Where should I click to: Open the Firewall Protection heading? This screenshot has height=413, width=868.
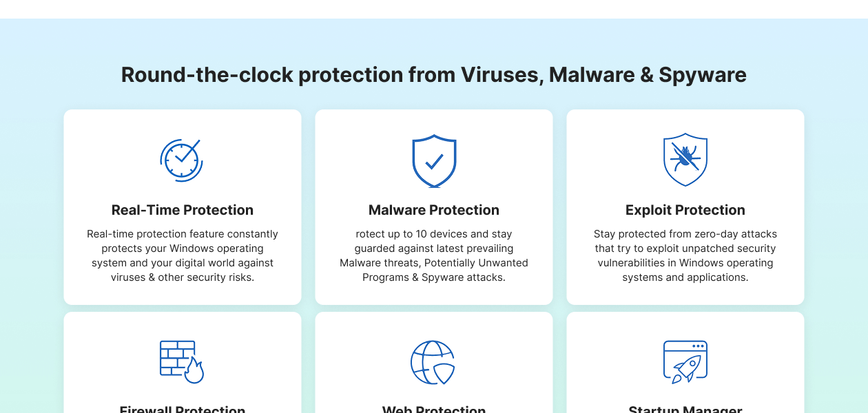click(183, 409)
